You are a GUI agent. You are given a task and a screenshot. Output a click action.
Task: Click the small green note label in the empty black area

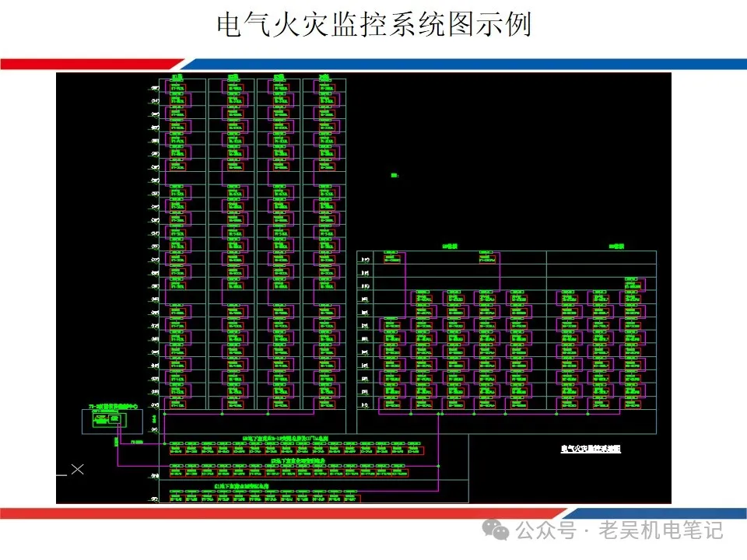[395, 176]
